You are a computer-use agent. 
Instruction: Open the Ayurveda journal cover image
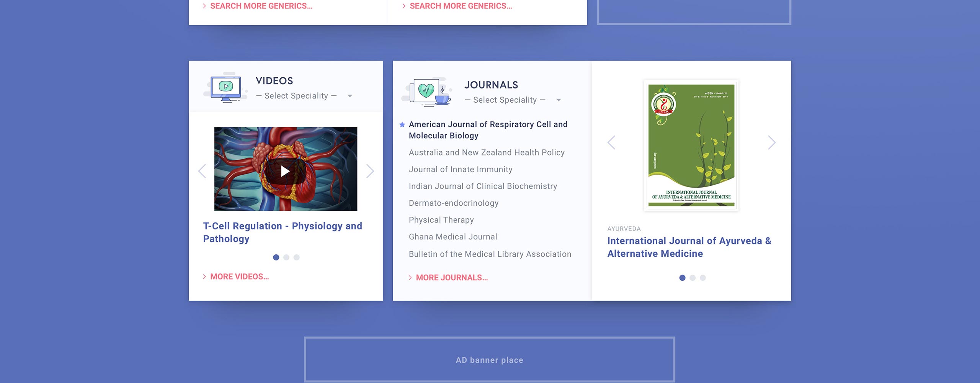691,145
